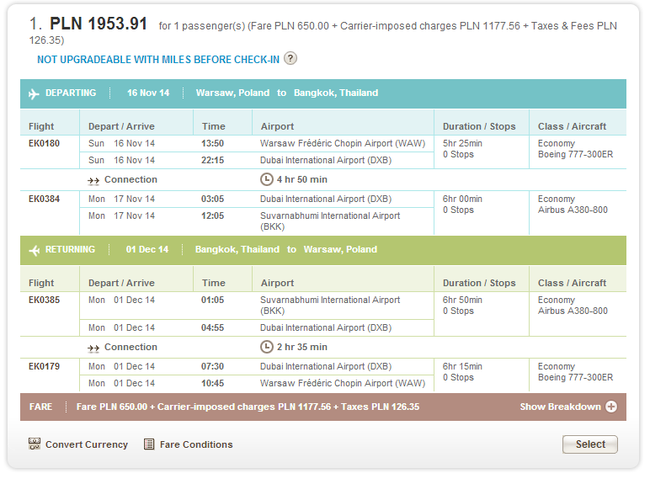Click the departing airplane icon
The image size is (650, 484).
(34, 93)
